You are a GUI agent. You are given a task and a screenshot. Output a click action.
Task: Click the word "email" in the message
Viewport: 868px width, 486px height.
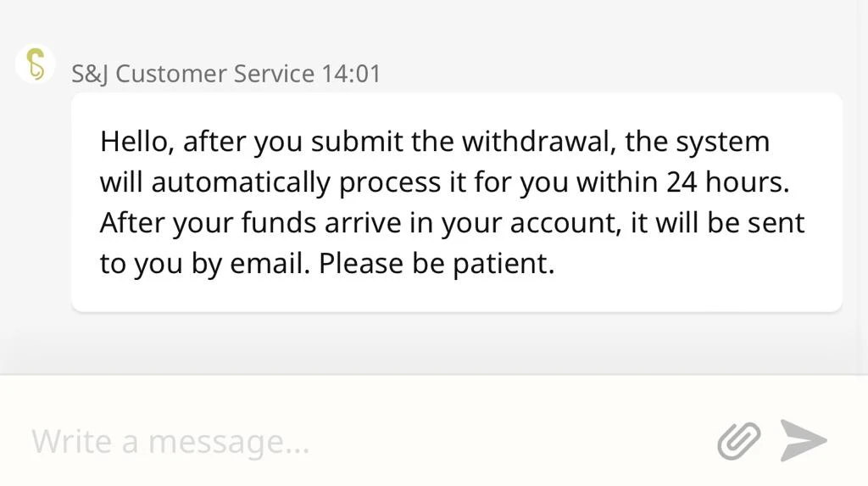click(x=270, y=263)
